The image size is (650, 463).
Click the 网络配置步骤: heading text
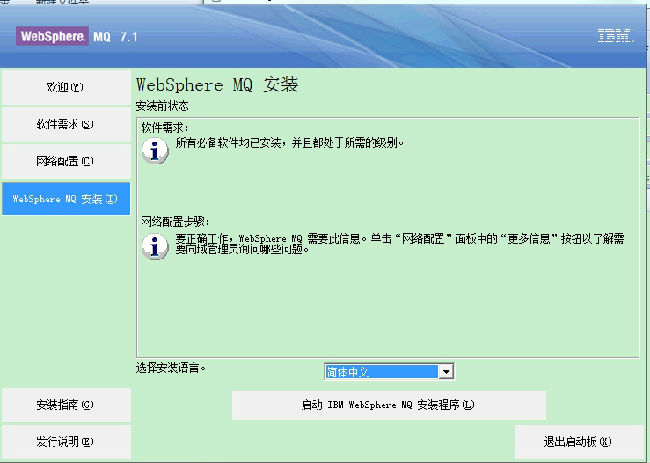175,221
